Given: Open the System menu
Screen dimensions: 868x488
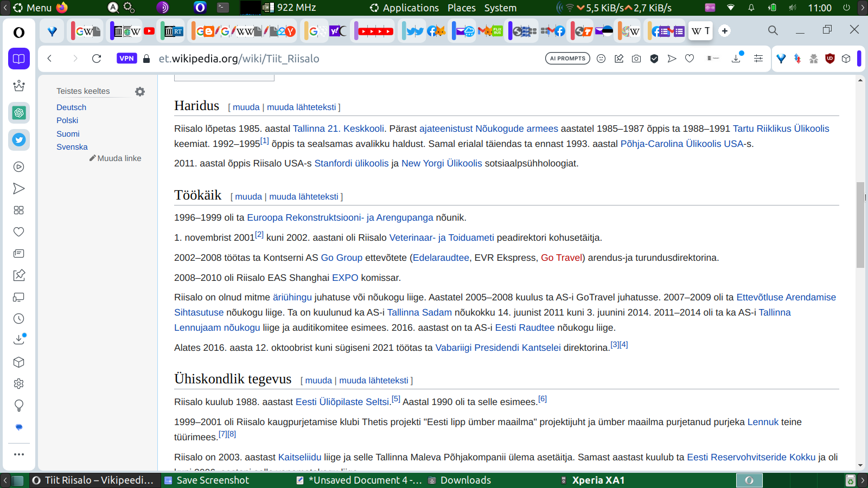Looking at the screenshot, I should 500,8.
